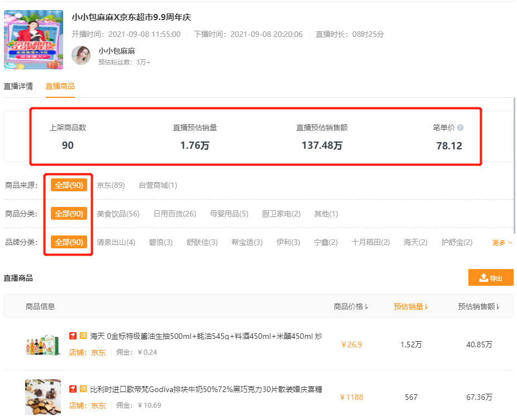Click the streamer name 小小包麻麻

[x=117, y=51]
